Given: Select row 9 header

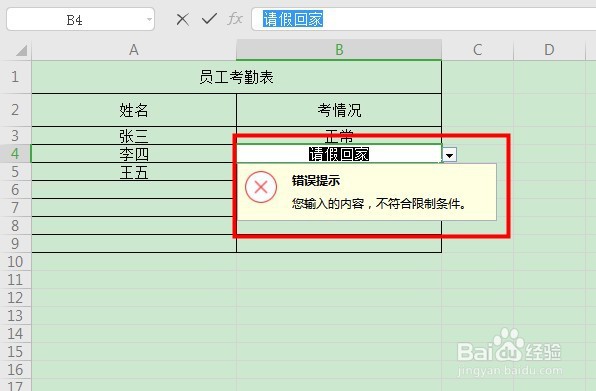Looking at the screenshot, I should (15, 244).
